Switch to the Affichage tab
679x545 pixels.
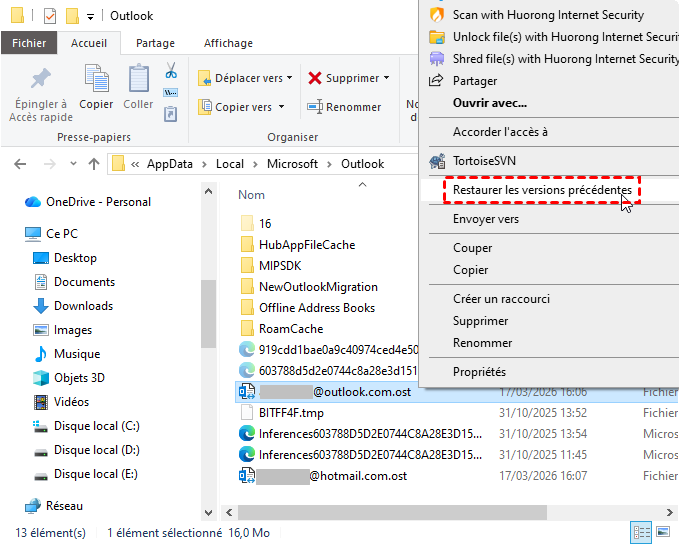228,43
